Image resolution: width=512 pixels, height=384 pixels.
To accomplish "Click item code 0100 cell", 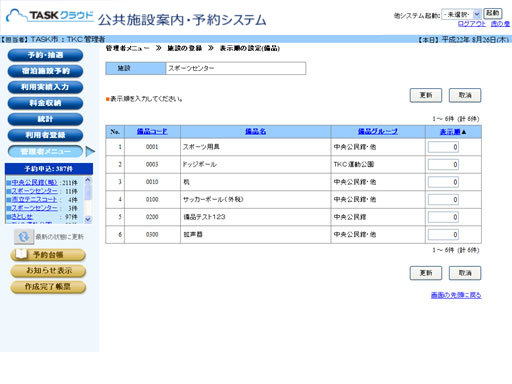I will 152,199.
